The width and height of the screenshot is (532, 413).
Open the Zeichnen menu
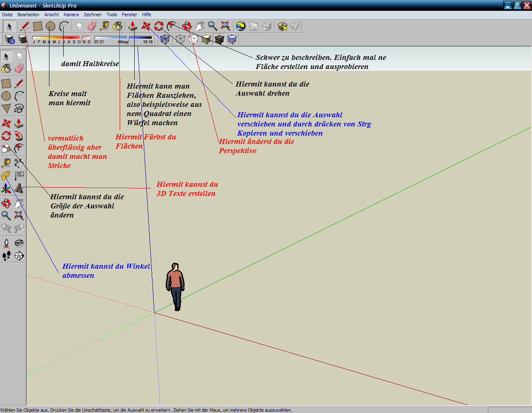[92, 15]
